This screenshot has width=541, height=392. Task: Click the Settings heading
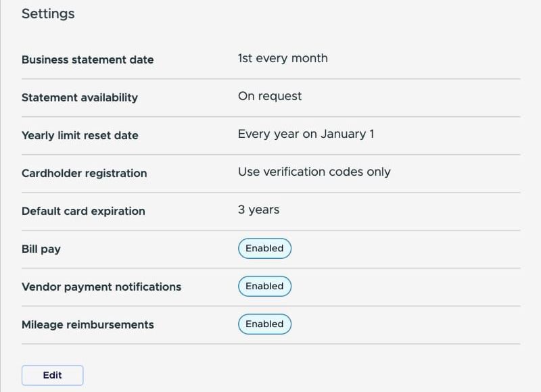48,14
